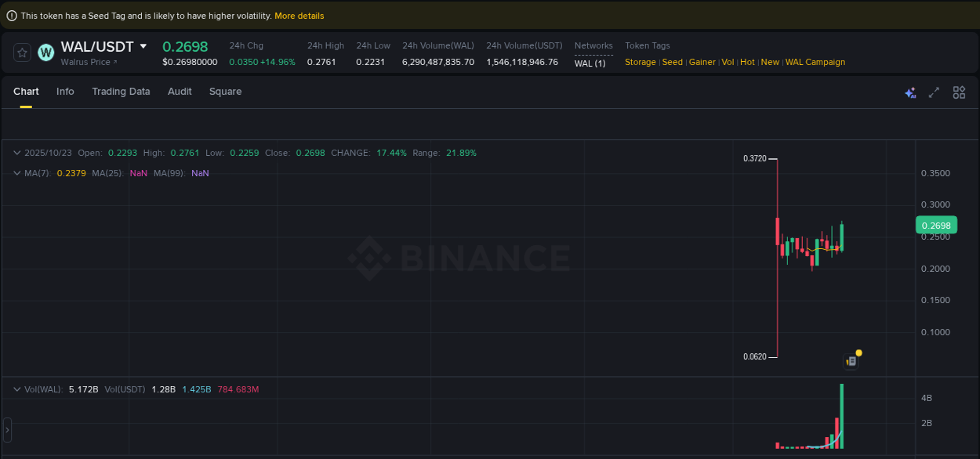Screen dimensions: 980x459
Task: Select the WAL Campaign token tag
Action: click(815, 62)
